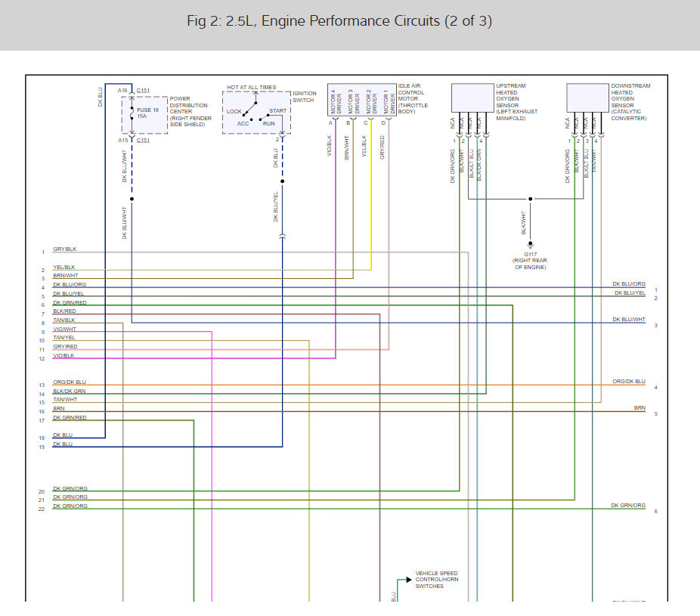This screenshot has height=616, width=700.
Task: Click the TAN/BLK wire label on row 8
Action: [x=64, y=320]
